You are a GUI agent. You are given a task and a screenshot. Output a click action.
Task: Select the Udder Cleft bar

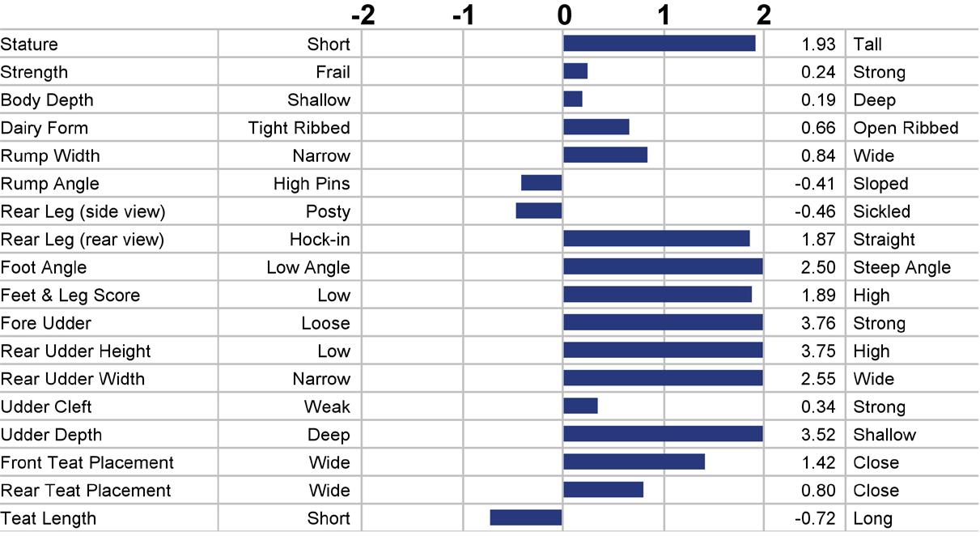pos(580,406)
